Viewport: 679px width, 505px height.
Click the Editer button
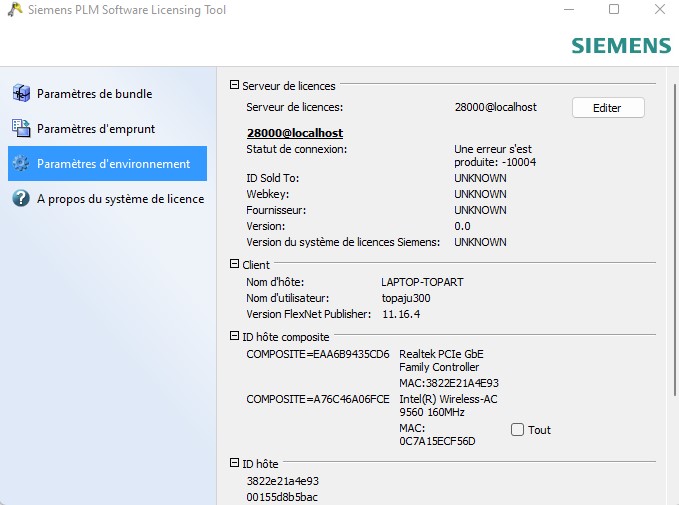tap(608, 107)
